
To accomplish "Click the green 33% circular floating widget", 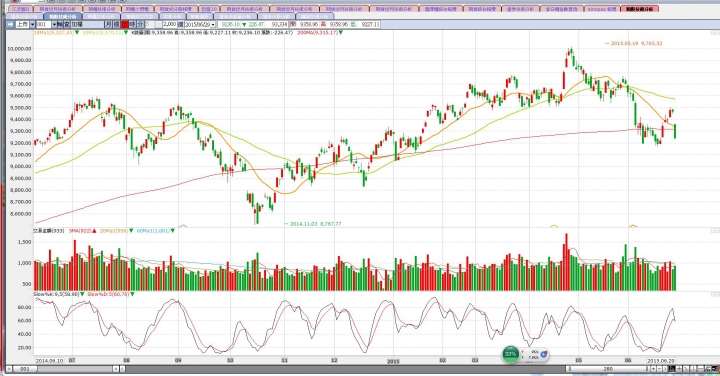I will pos(511,354).
